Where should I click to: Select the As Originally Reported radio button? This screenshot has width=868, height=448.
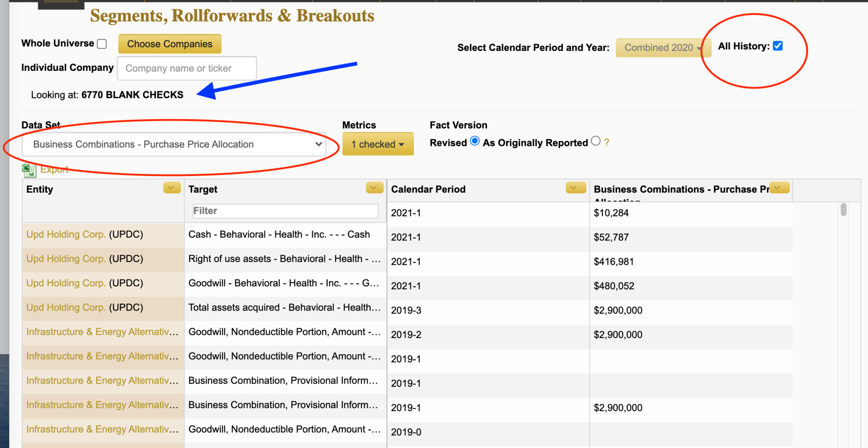(595, 141)
